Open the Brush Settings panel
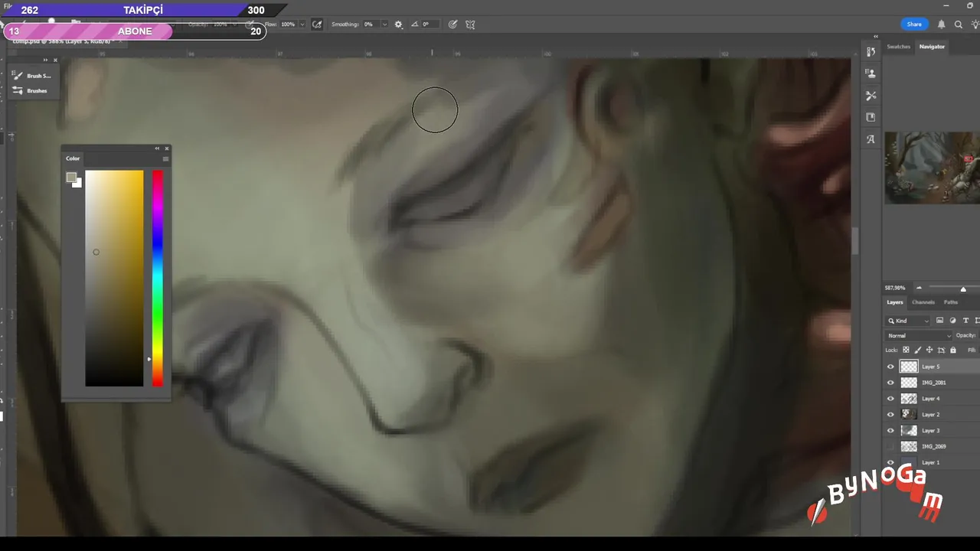Image resolution: width=980 pixels, height=551 pixels. pyautogui.click(x=31, y=76)
